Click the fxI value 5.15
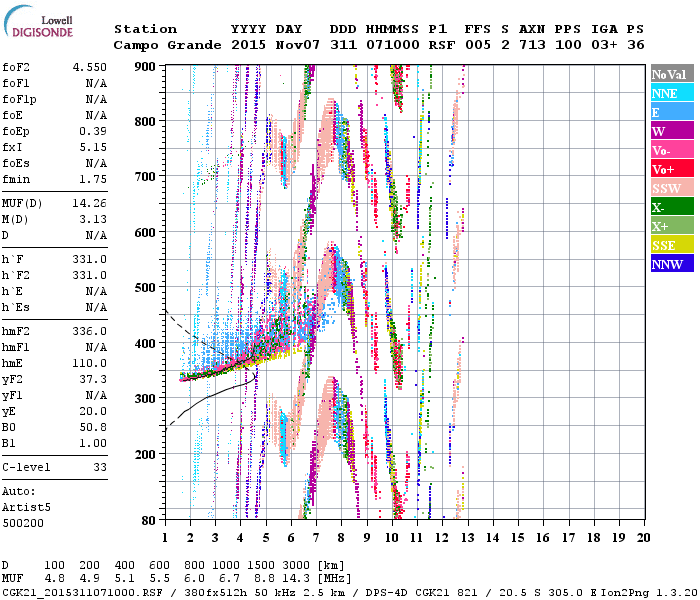Image resolution: width=700 pixels, height=600 pixels. [x=93, y=147]
